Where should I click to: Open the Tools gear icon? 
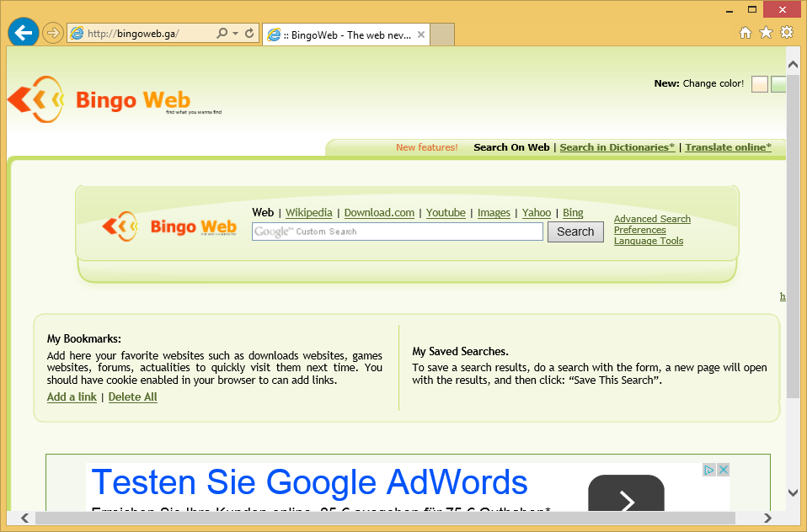tap(787, 33)
